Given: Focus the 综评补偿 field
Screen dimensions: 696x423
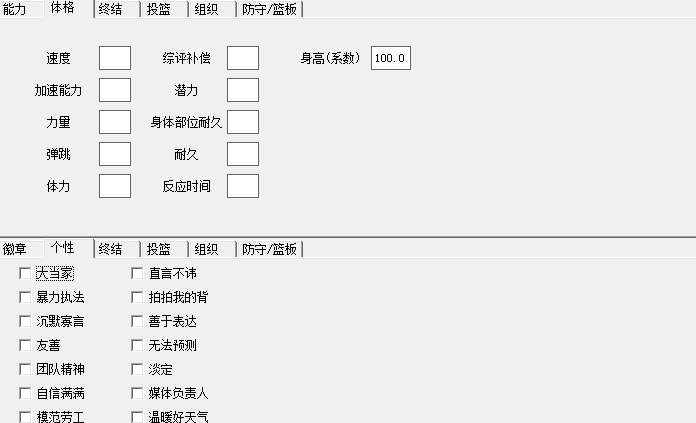Looking at the screenshot, I should (243, 58).
